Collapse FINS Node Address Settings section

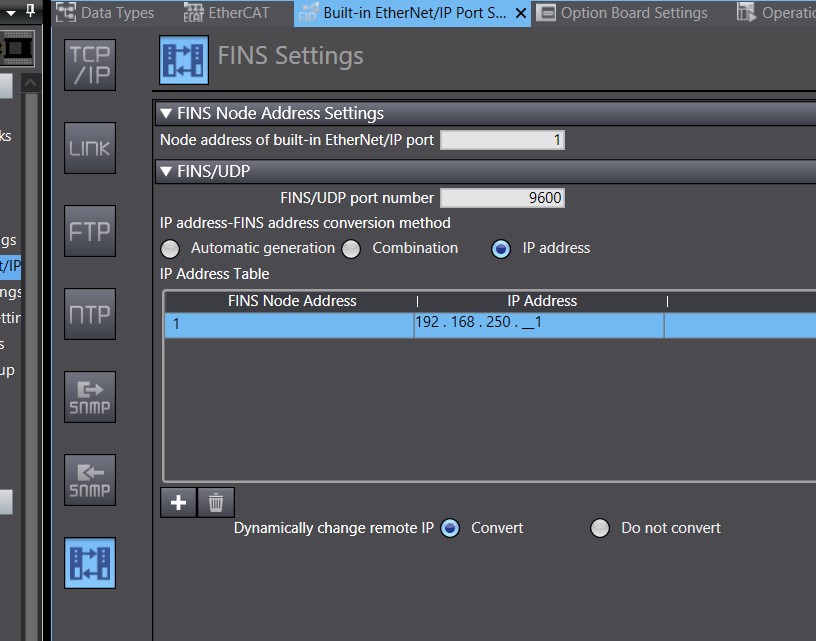[166, 113]
